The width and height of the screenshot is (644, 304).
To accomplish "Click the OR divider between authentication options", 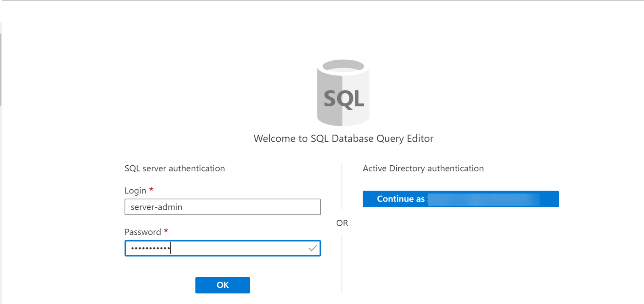I will (342, 223).
